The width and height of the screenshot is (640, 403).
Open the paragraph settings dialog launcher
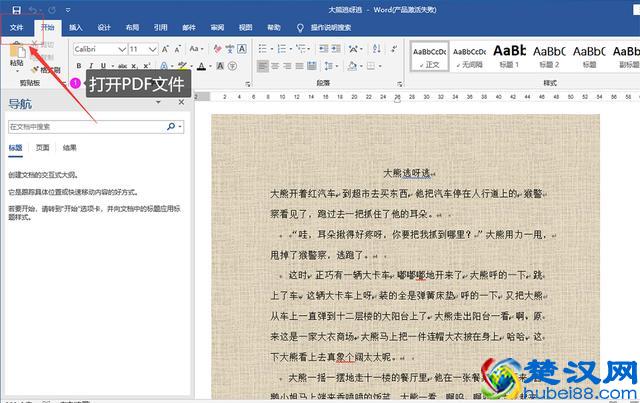point(400,84)
